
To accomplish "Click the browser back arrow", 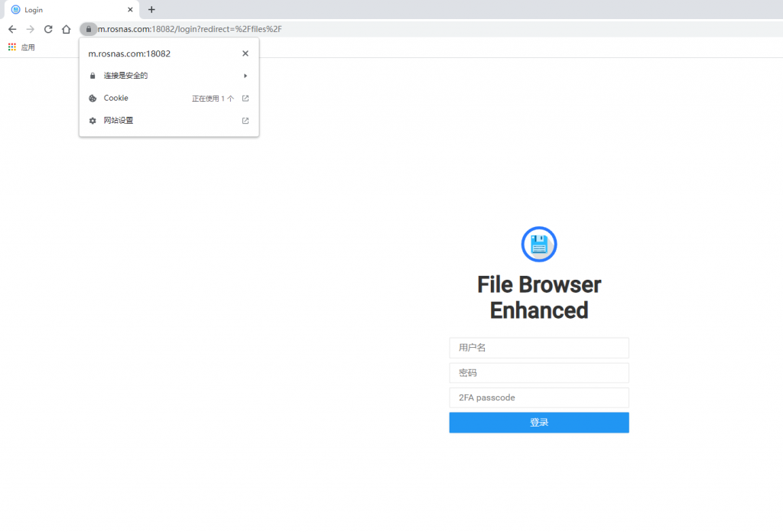I will pyautogui.click(x=12, y=30).
